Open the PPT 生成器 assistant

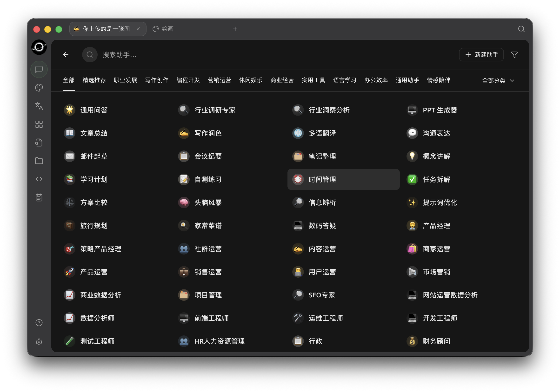[458, 110]
